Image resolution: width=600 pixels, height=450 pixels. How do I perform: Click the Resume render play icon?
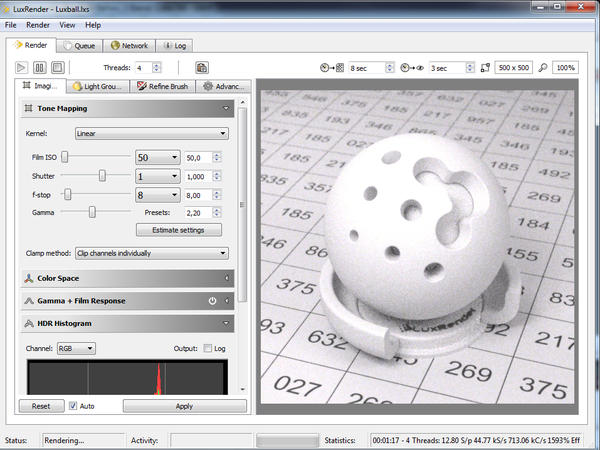(x=22, y=67)
